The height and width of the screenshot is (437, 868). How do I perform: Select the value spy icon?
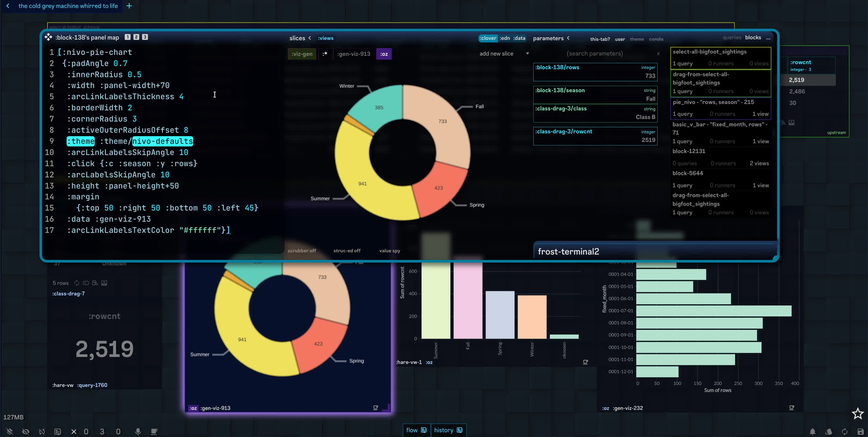[390, 250]
